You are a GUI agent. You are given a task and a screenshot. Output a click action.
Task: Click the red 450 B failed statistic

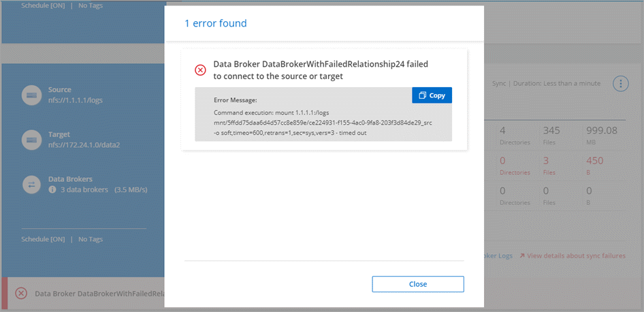click(x=594, y=166)
